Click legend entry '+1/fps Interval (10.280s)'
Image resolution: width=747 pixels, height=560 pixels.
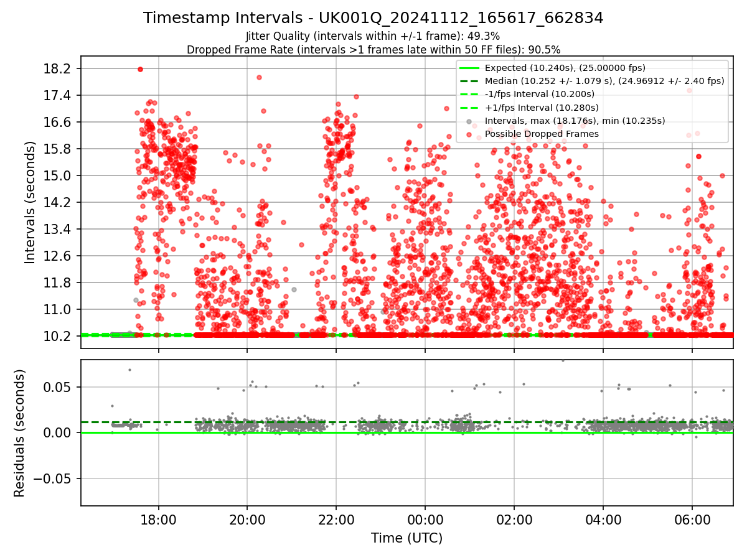(540, 107)
